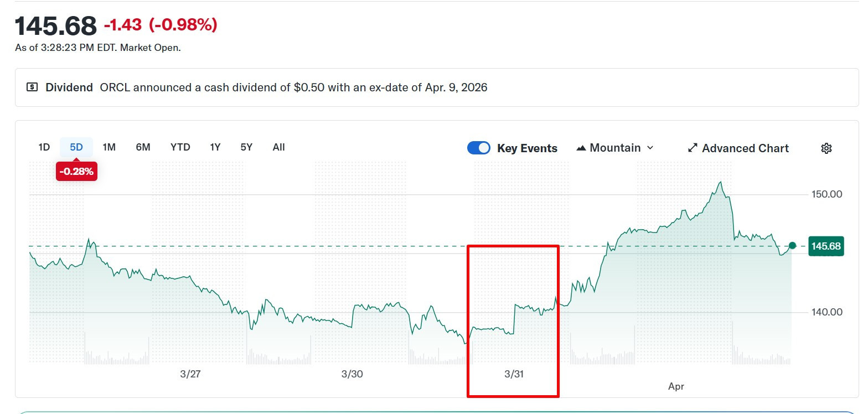Open the Advanced Chart link
This screenshot has width=868, height=414.
point(745,148)
